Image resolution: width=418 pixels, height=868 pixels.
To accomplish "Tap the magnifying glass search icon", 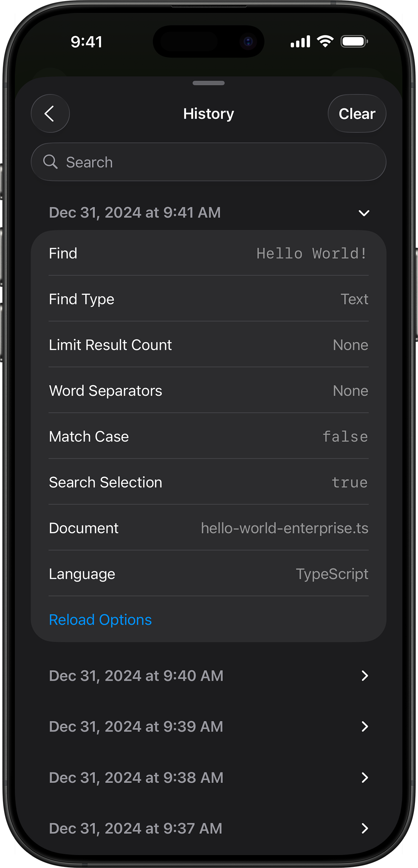I will [51, 162].
